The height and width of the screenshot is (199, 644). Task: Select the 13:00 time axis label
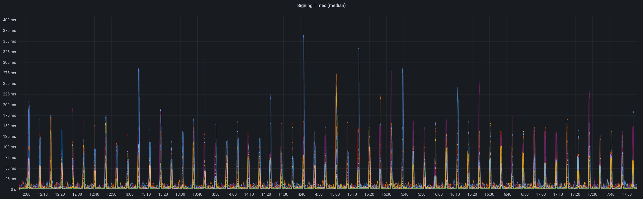(x=128, y=194)
